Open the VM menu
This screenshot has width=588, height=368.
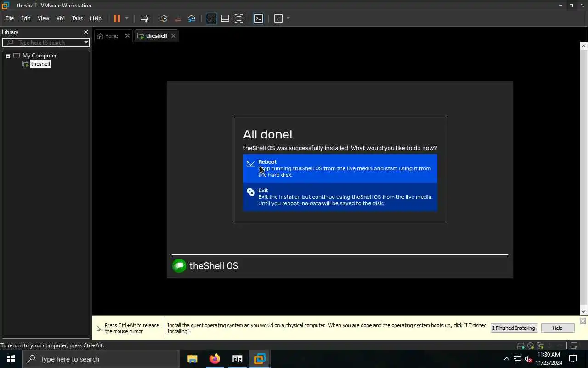coord(61,18)
